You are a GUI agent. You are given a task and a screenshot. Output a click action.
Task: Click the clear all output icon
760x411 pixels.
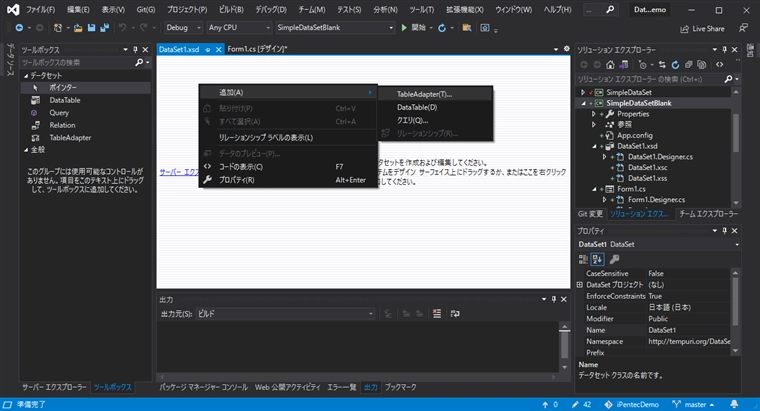[437, 314]
